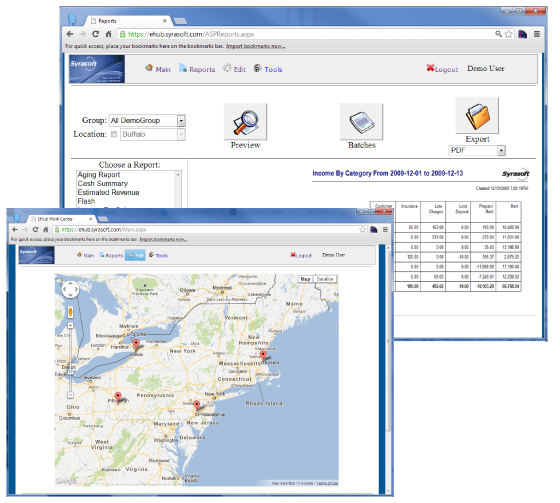
Task: Go back in the eHub Work Center window
Action: pos(15,229)
